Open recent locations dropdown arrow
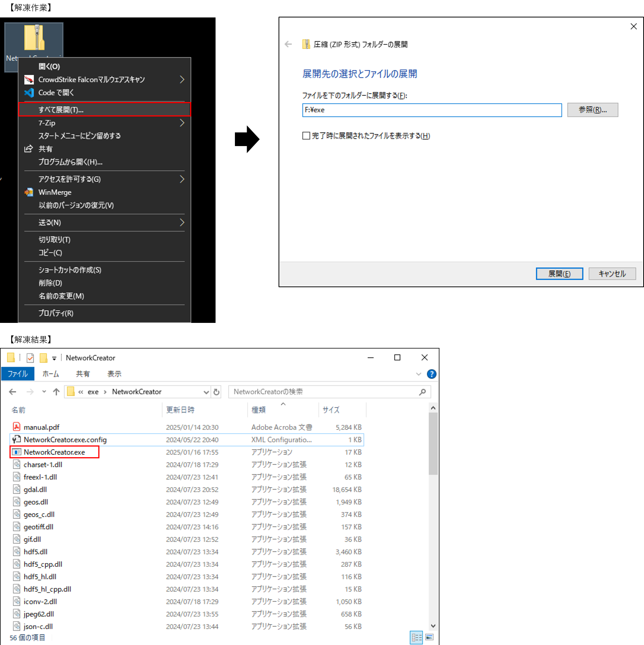Viewport: 644px width, 645px height. tap(44, 392)
